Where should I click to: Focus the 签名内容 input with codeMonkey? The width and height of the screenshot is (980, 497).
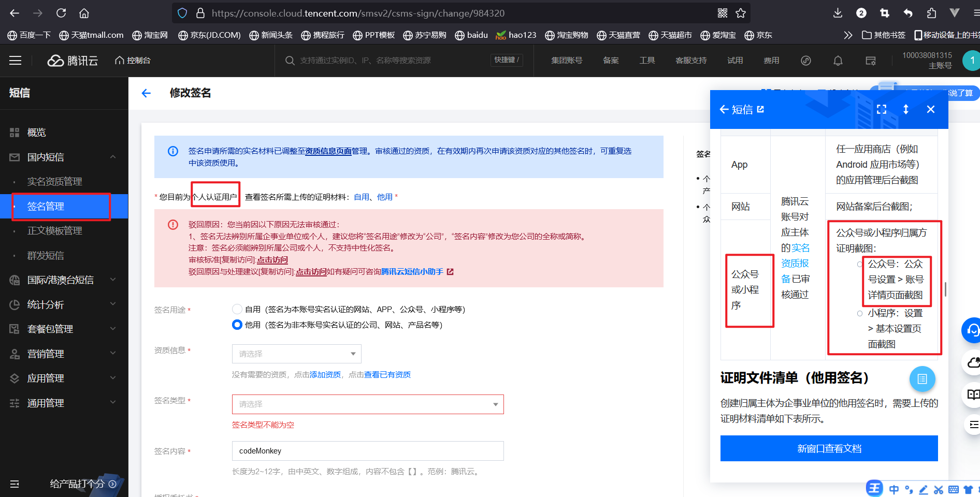368,451
